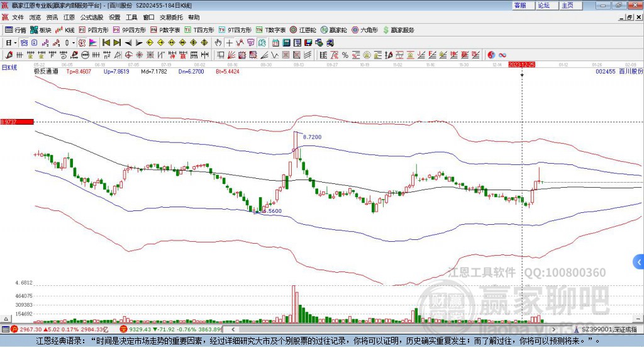The width and height of the screenshot is (644, 347).
Task: Switch to the K线 chart view
Action: point(65,30)
